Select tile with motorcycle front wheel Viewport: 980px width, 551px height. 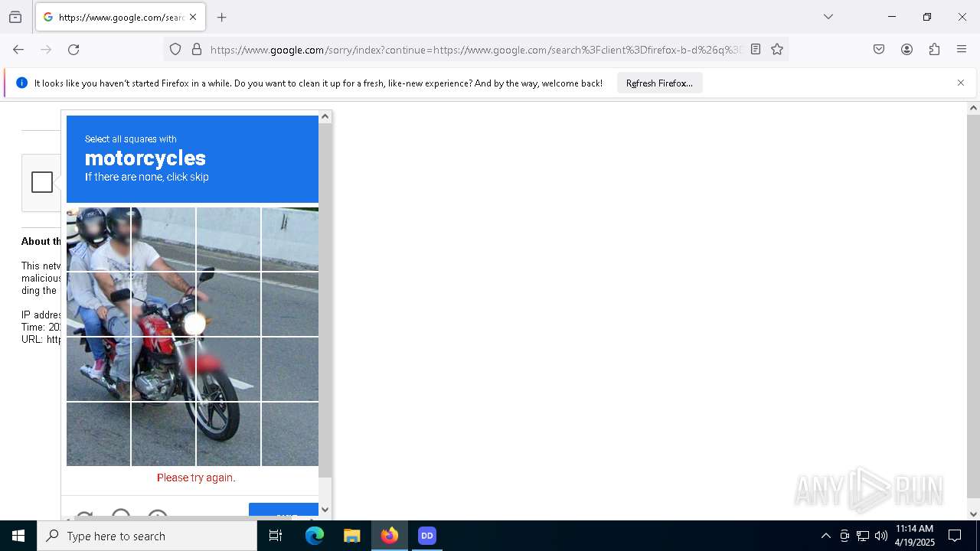point(228,434)
